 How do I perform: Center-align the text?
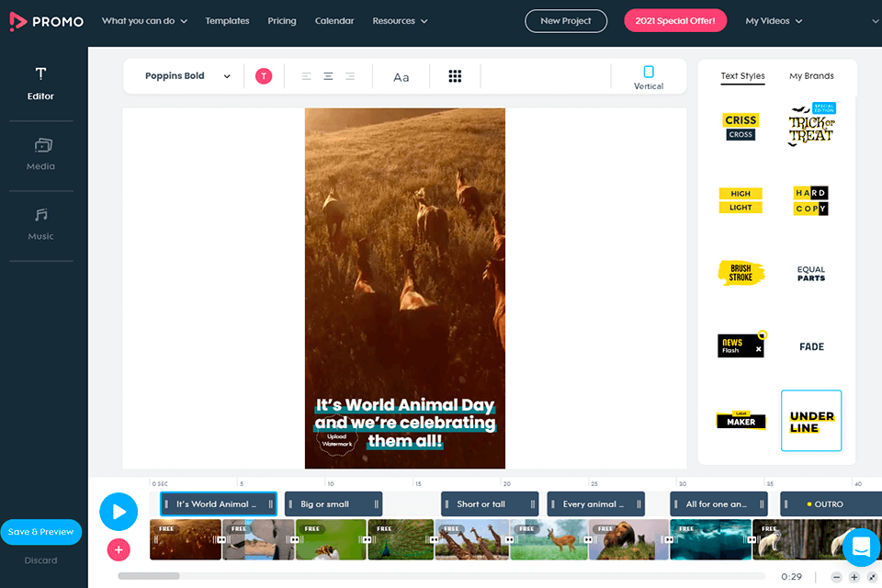pos(328,76)
